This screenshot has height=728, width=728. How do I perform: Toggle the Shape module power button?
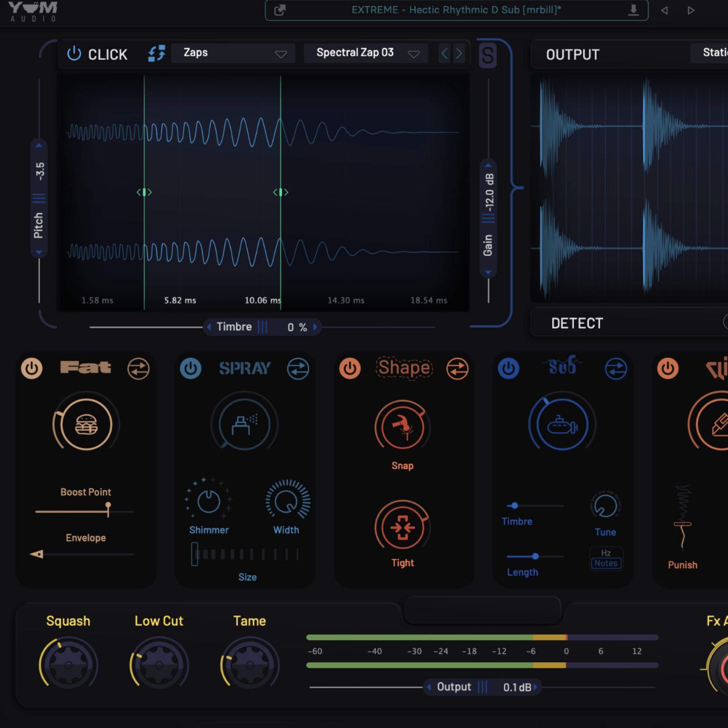coord(350,369)
